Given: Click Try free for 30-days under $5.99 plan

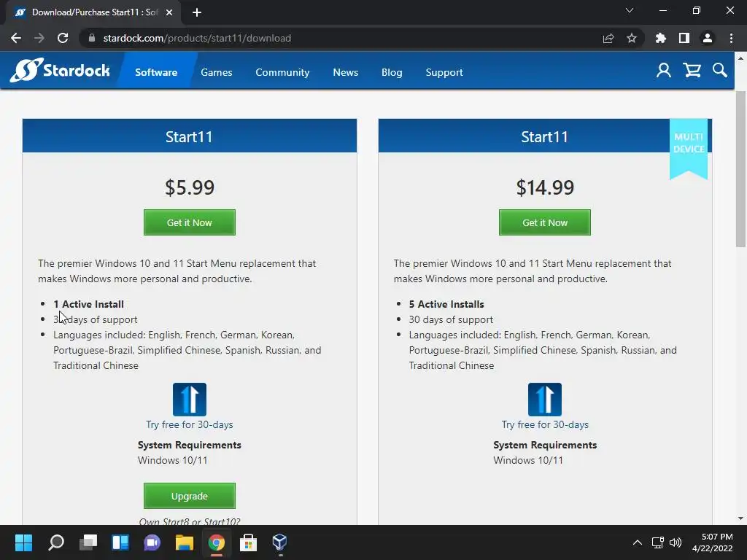Looking at the screenshot, I should pos(190,424).
